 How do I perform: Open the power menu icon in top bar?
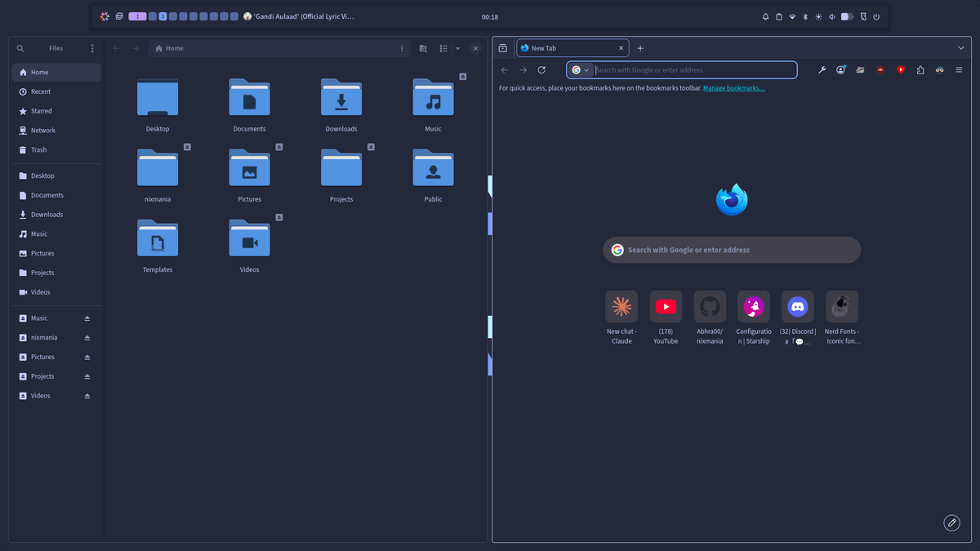[876, 16]
